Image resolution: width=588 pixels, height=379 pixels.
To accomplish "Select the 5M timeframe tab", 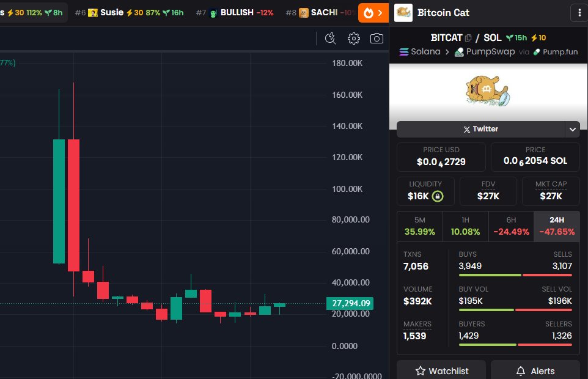I will [420, 226].
